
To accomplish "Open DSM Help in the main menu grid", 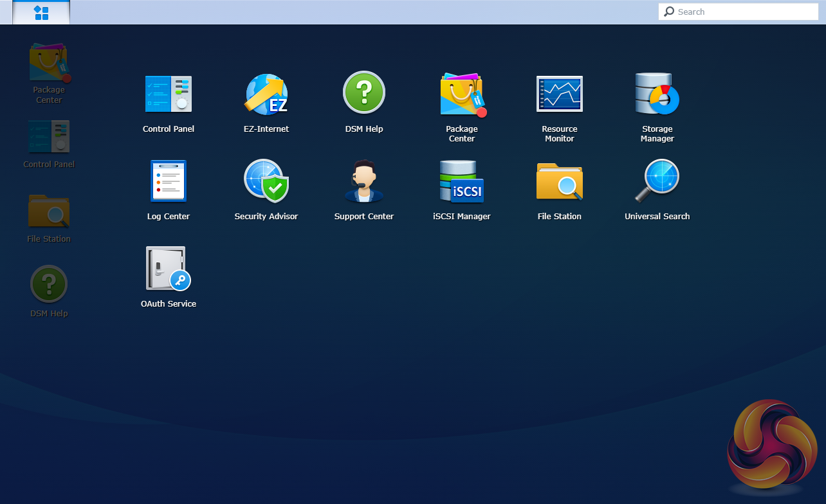I will [x=363, y=93].
